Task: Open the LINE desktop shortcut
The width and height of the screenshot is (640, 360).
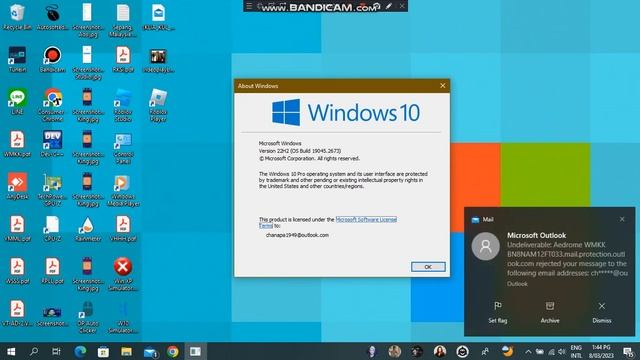Action: 17,102
